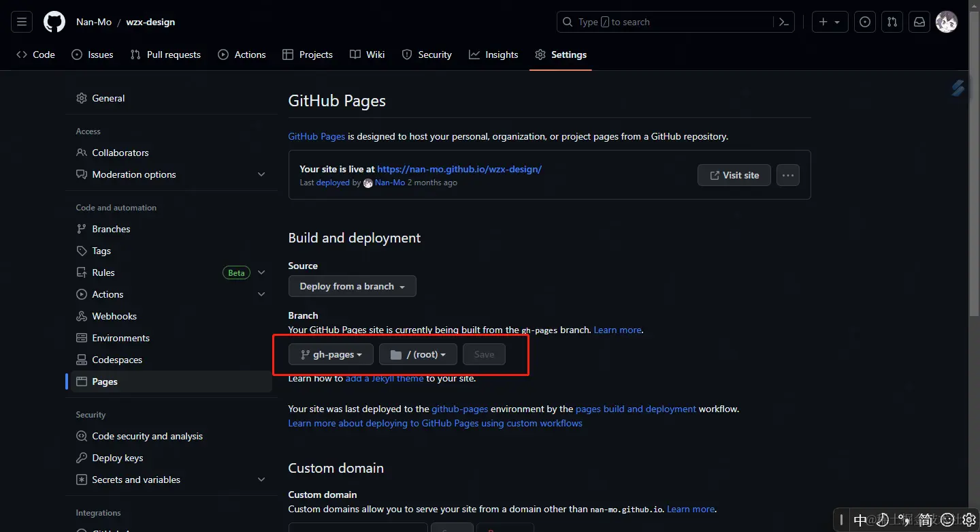Go to GitHub home via Octocat logo
This screenshot has height=532, width=980.
[54, 22]
